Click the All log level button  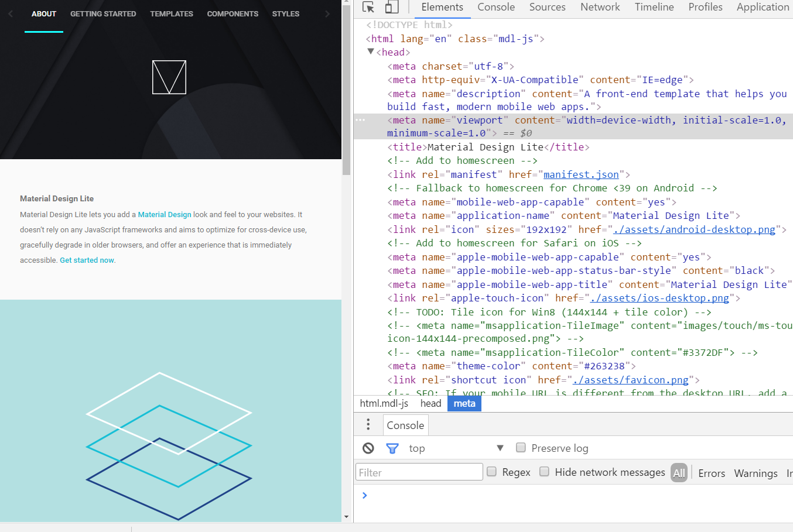[x=679, y=473]
